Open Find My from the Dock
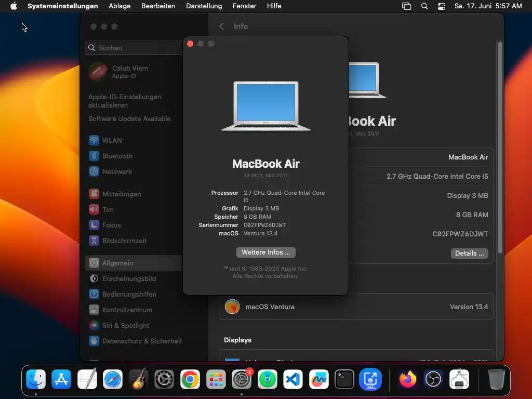Viewport: 532px width, 399px height. tap(268, 379)
